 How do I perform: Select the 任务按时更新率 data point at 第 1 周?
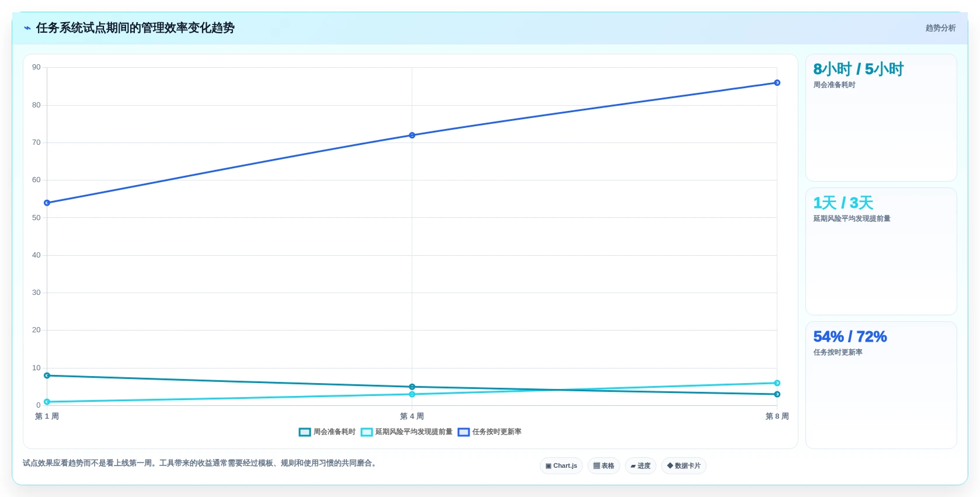click(47, 203)
